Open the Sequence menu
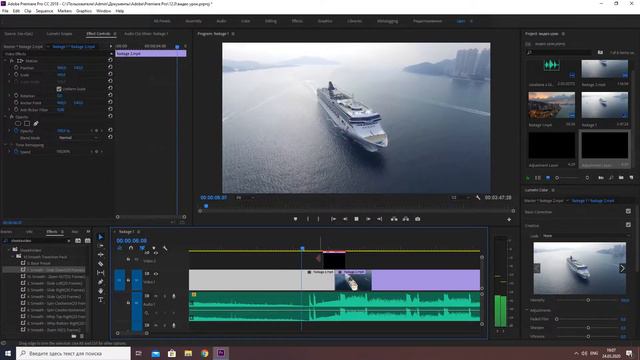Image resolution: width=640 pixels, height=360 pixels. [44, 11]
